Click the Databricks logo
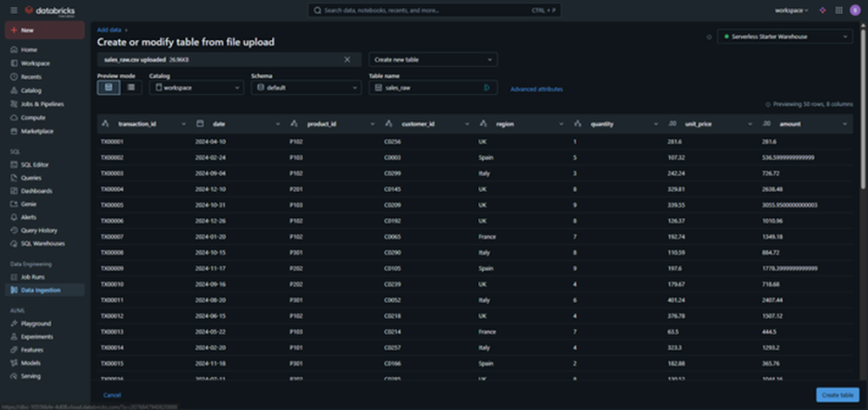This screenshot has height=410, width=868. pos(50,10)
